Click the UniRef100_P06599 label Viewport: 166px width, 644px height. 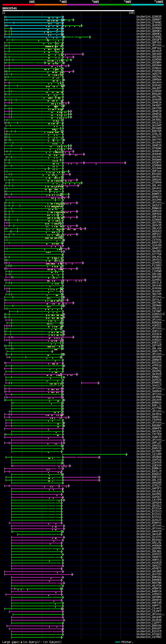[149, 71]
